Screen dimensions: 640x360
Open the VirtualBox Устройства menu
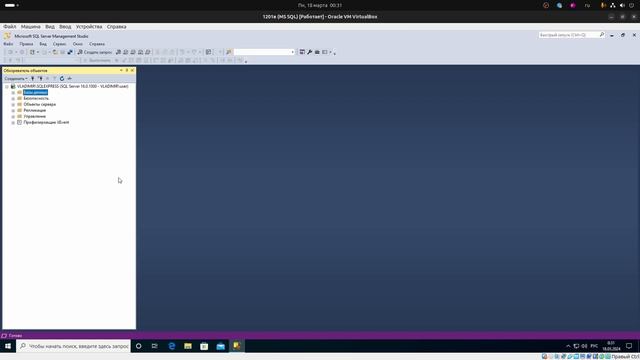pyautogui.click(x=89, y=27)
